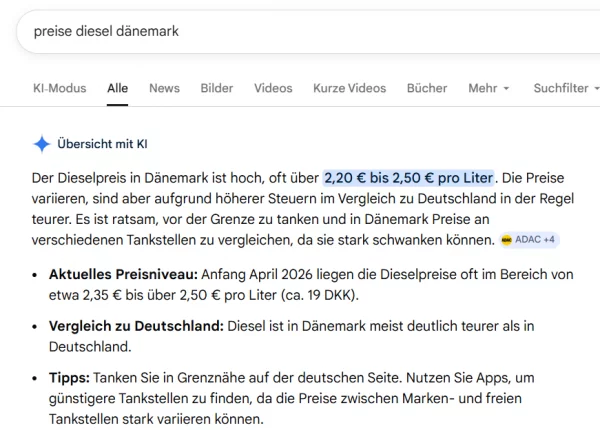This screenshot has width=600, height=430.
Task: Go to the News tab
Action: tap(164, 88)
